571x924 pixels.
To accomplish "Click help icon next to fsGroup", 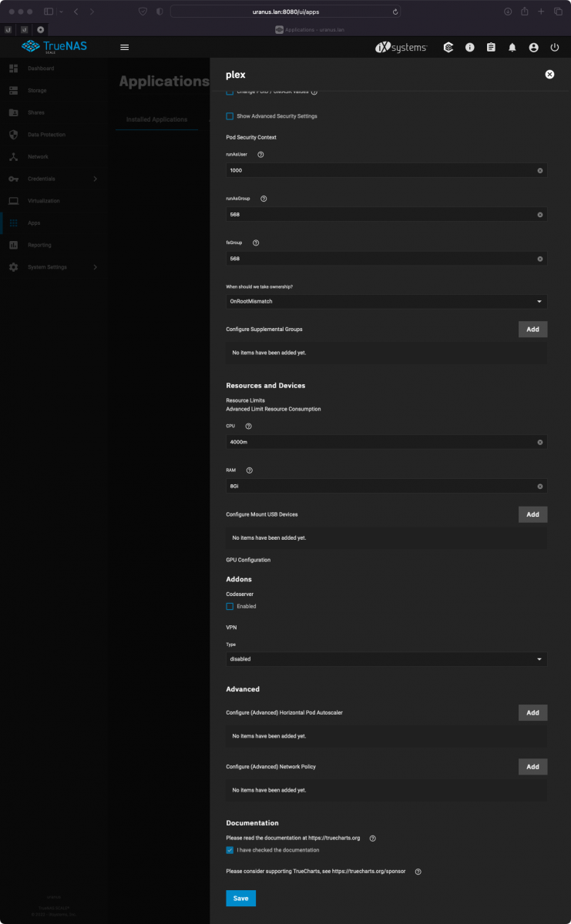I will (x=256, y=243).
